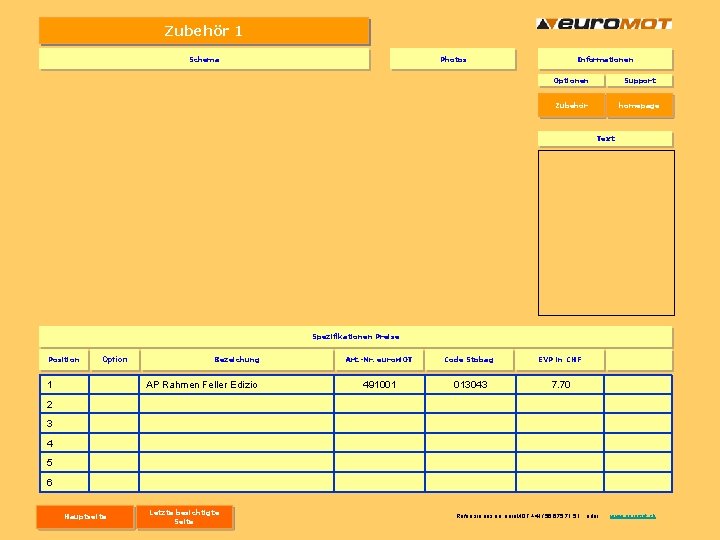Click the empty Option cell in row 1
The image size is (720, 540).
pyautogui.click(x=114, y=385)
